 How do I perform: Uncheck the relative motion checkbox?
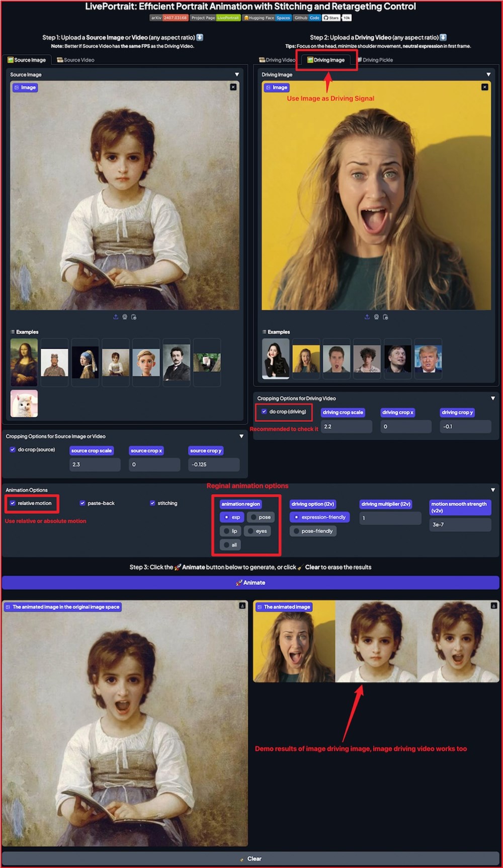(13, 503)
